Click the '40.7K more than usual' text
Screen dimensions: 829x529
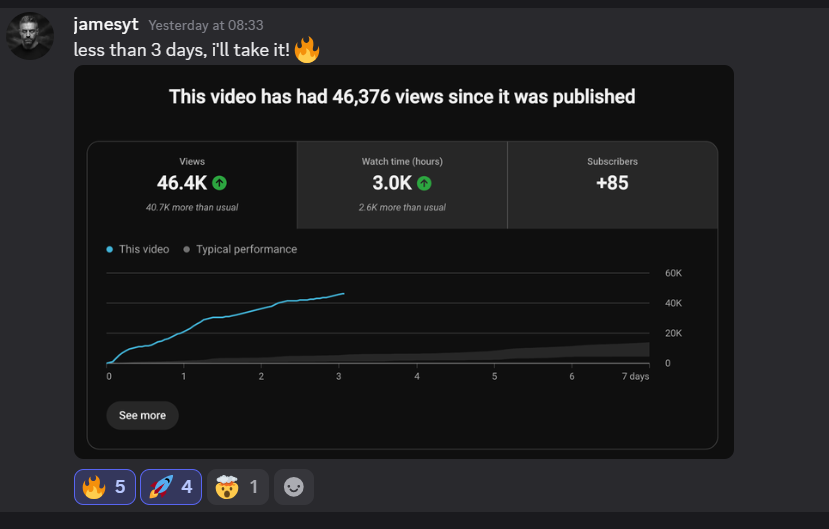tap(192, 207)
